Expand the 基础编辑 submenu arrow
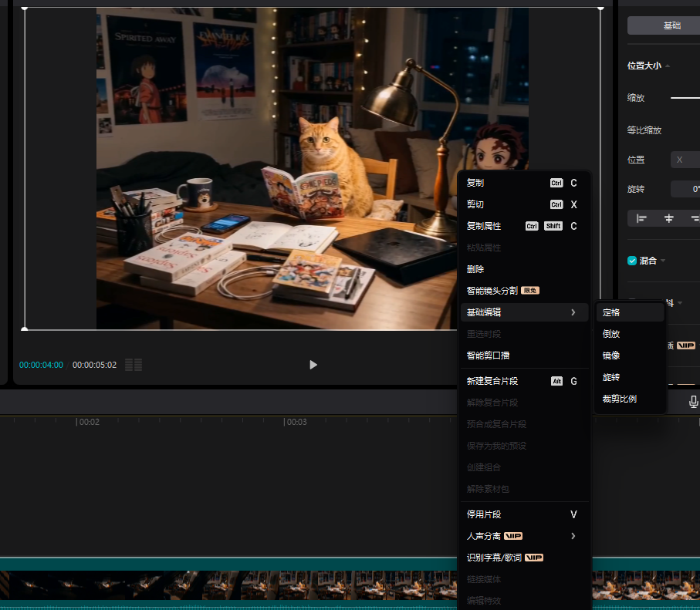The image size is (700, 610). (x=573, y=312)
